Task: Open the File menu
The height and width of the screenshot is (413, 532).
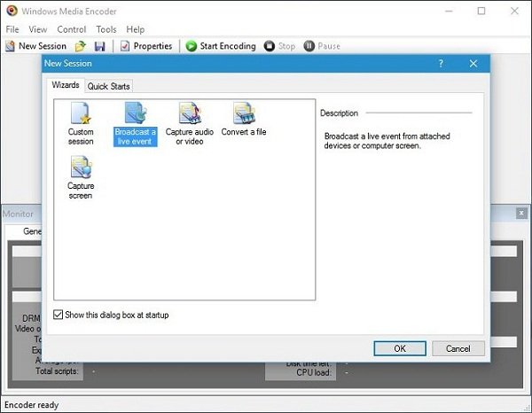Action: [12, 29]
